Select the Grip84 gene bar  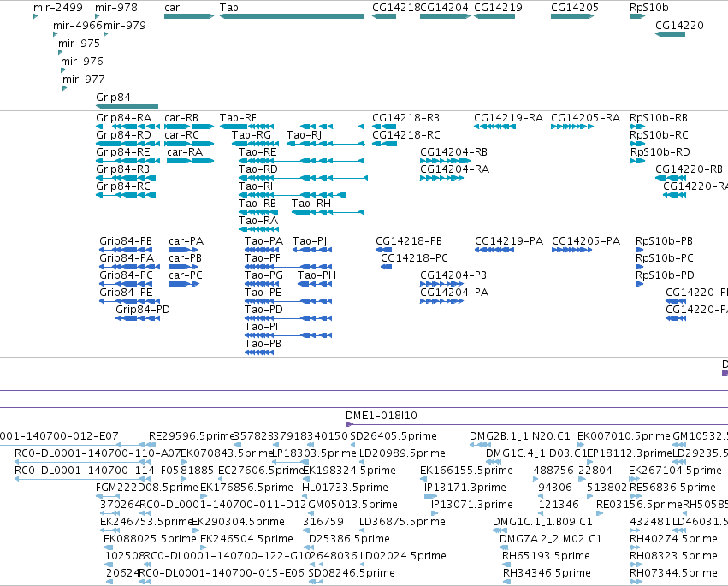point(127,106)
